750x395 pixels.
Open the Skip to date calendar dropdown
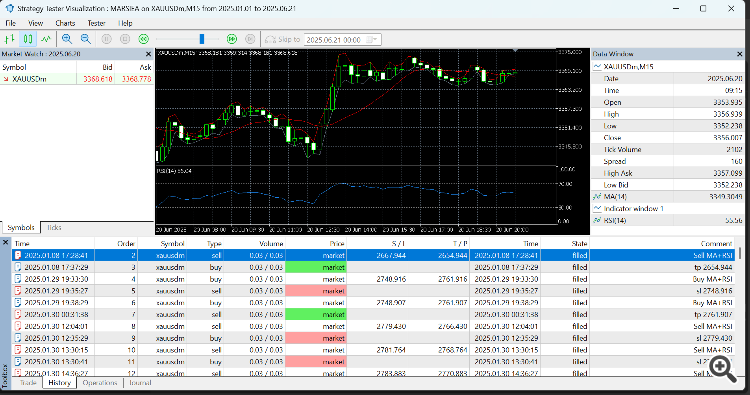coord(373,40)
